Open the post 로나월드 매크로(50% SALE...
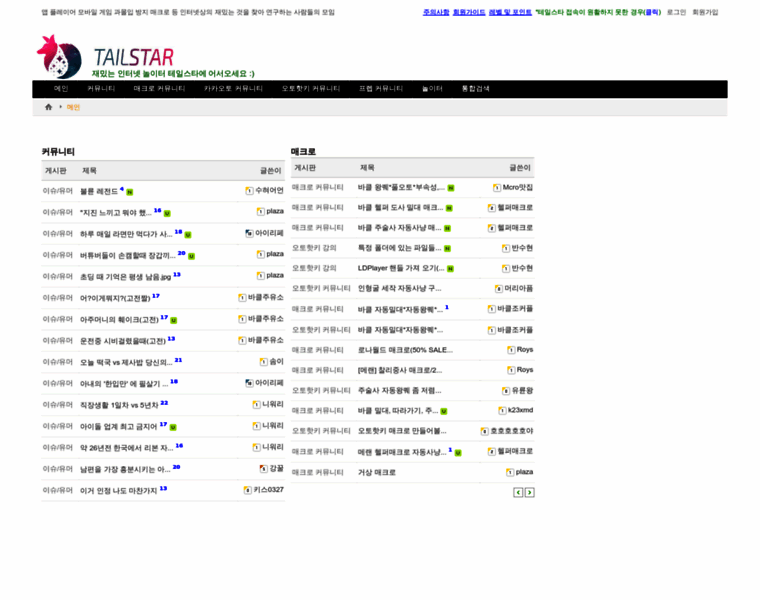This screenshot has height=600, width=760. tap(400, 350)
